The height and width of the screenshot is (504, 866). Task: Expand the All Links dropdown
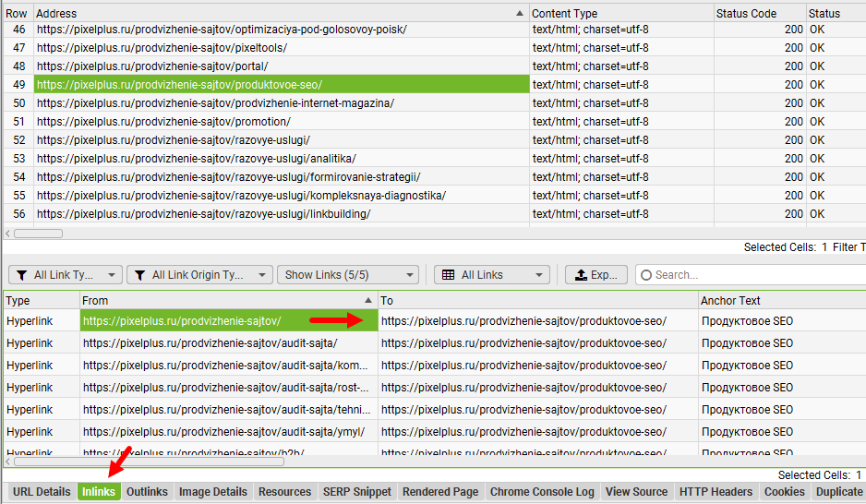tap(537, 275)
